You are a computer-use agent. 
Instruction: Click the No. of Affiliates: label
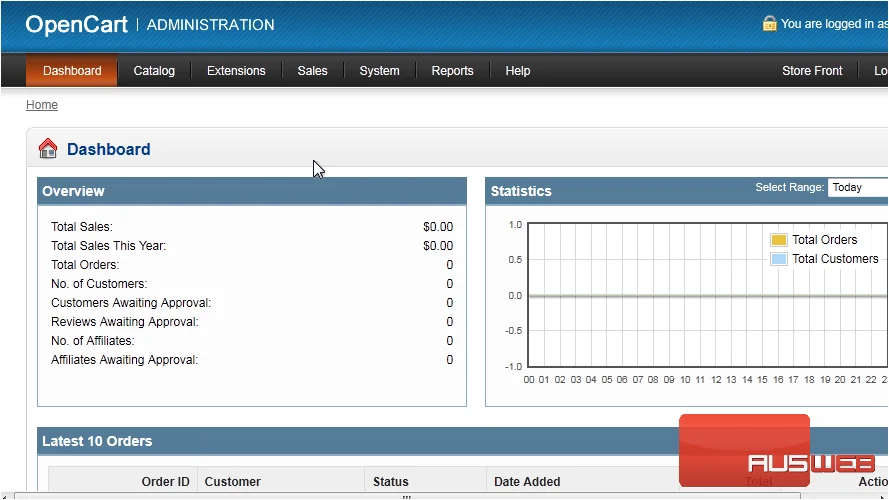point(92,341)
